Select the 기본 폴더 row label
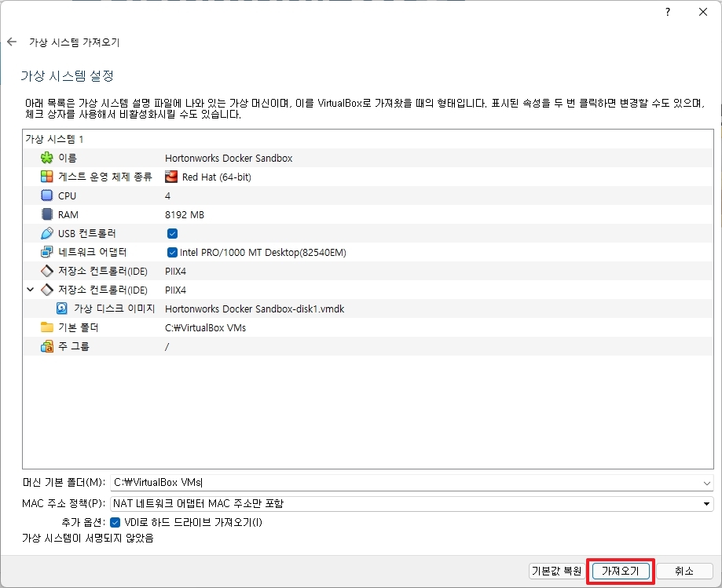The image size is (722, 588). click(x=78, y=327)
